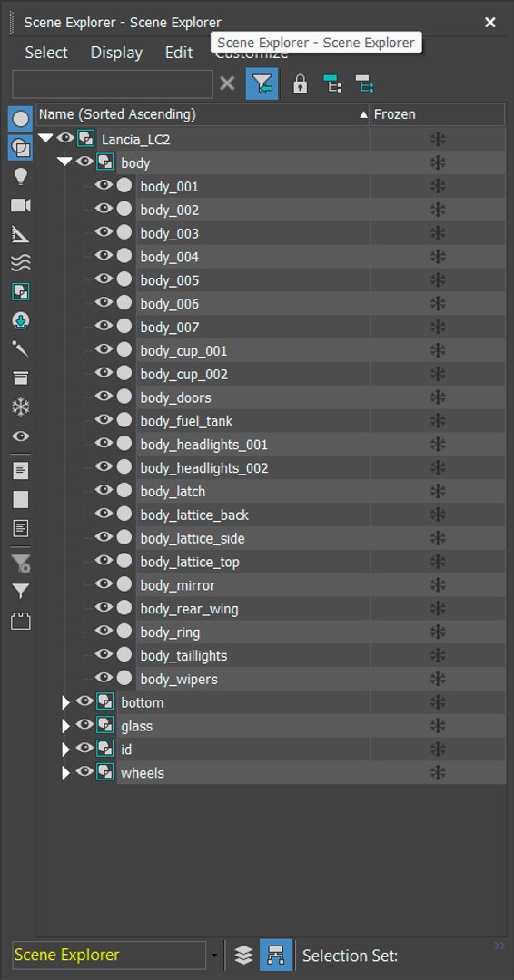514x980 pixels.
Task: Toggle Display Groups filter icon
Action: tap(20, 292)
